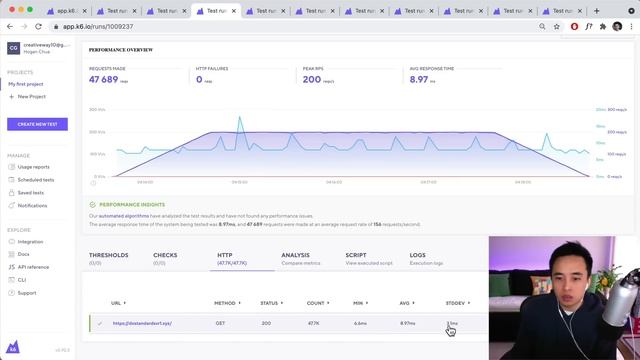Click the URL link in the HTTP table row

pyautogui.click(x=142, y=323)
